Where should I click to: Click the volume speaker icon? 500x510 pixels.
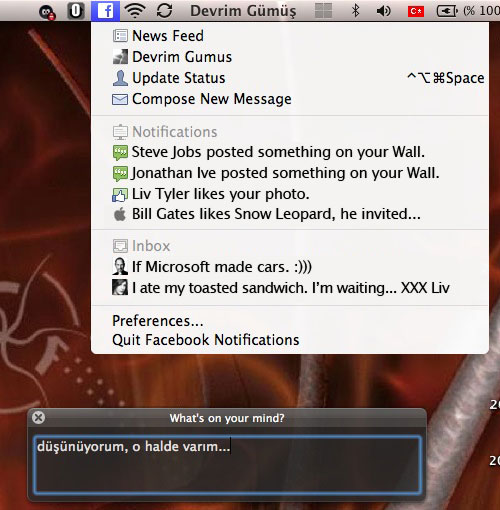pos(383,11)
